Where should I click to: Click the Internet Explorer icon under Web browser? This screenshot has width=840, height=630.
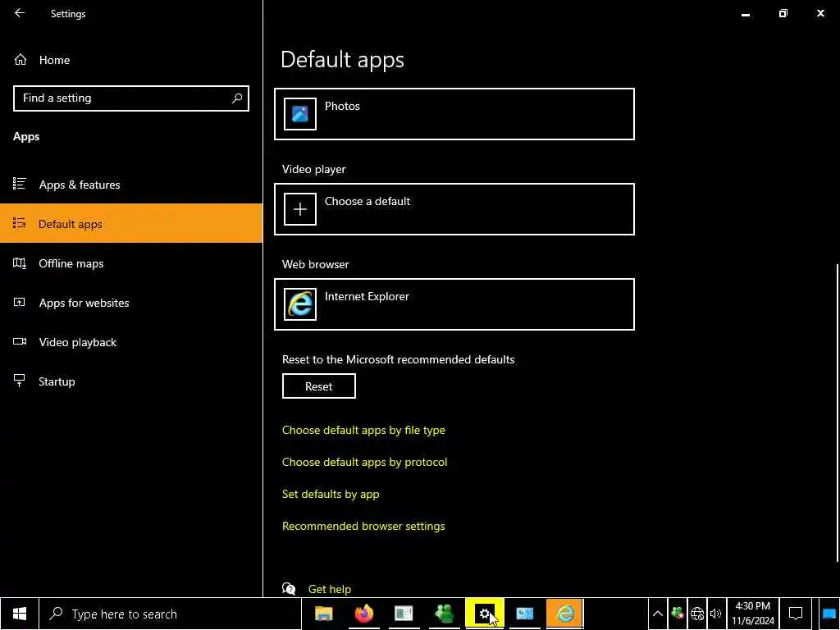click(300, 304)
